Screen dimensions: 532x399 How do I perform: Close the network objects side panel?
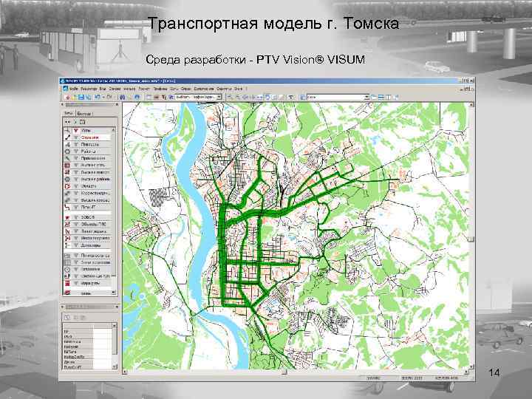tap(117, 104)
